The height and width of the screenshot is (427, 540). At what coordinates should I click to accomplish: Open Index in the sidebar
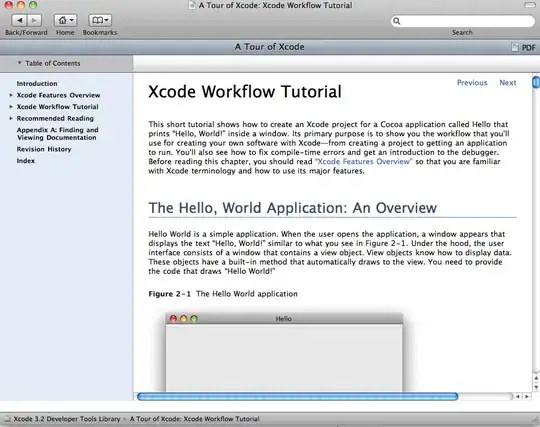point(26,160)
